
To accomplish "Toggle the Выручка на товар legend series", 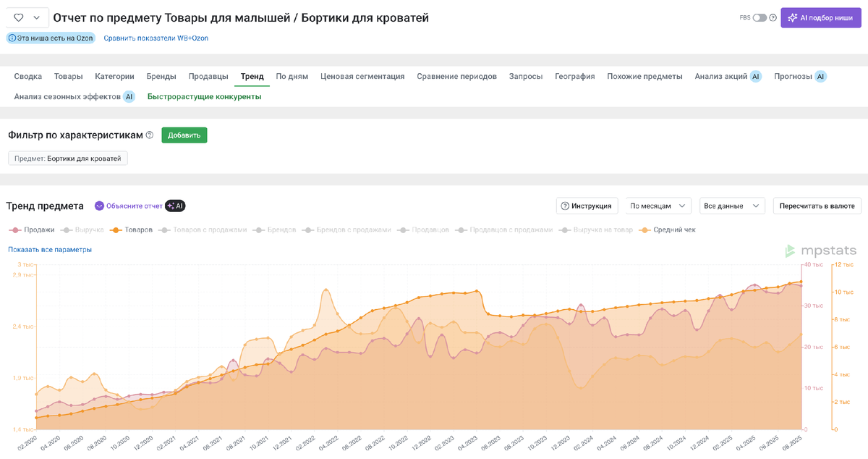I will [x=595, y=230].
